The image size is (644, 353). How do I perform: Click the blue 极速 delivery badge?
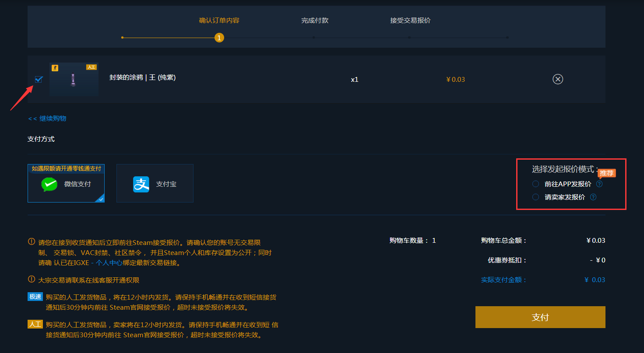coord(35,297)
